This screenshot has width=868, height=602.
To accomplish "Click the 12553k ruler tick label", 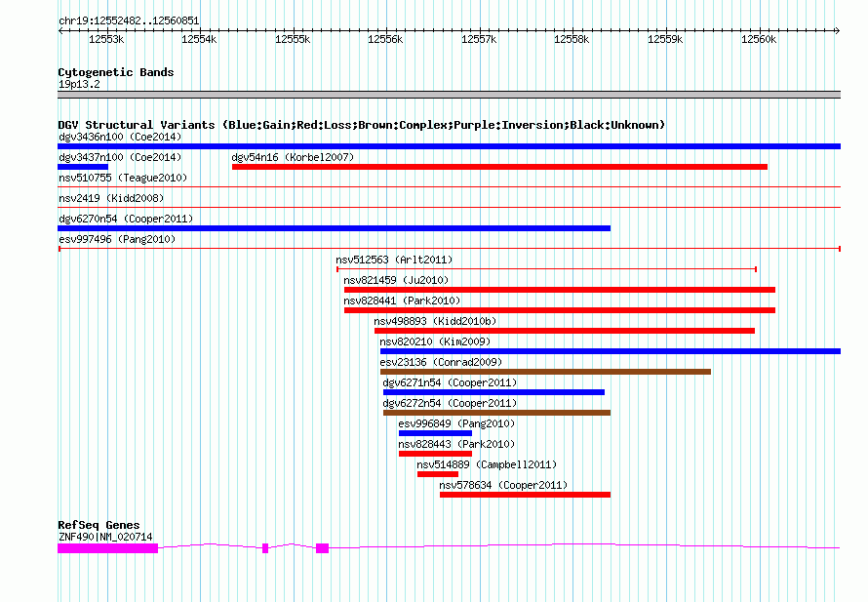I will [x=106, y=39].
